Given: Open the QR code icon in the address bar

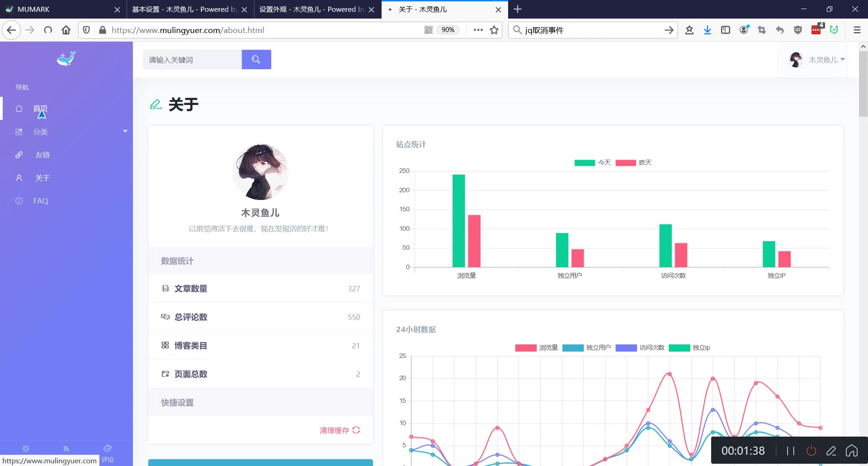Looking at the screenshot, I should pyautogui.click(x=429, y=30).
